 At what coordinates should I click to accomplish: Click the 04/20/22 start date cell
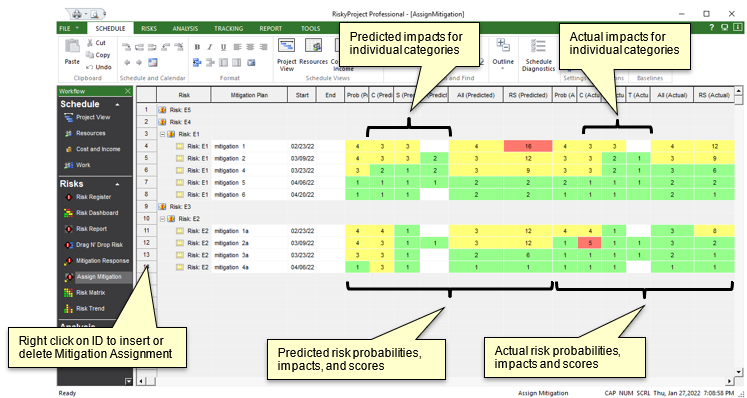click(302, 194)
